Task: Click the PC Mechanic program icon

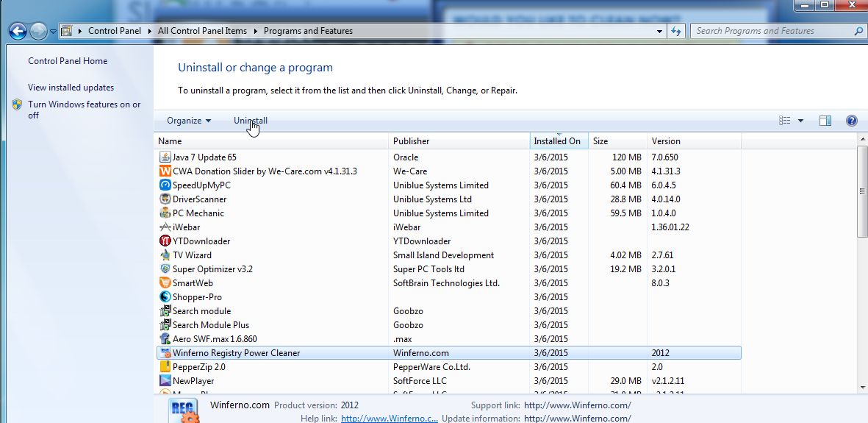Action: pyautogui.click(x=165, y=213)
